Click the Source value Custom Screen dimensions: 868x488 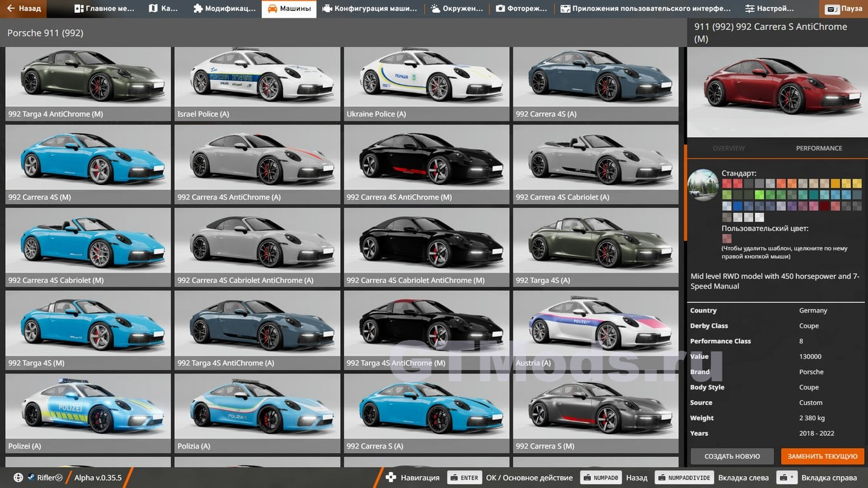click(811, 403)
